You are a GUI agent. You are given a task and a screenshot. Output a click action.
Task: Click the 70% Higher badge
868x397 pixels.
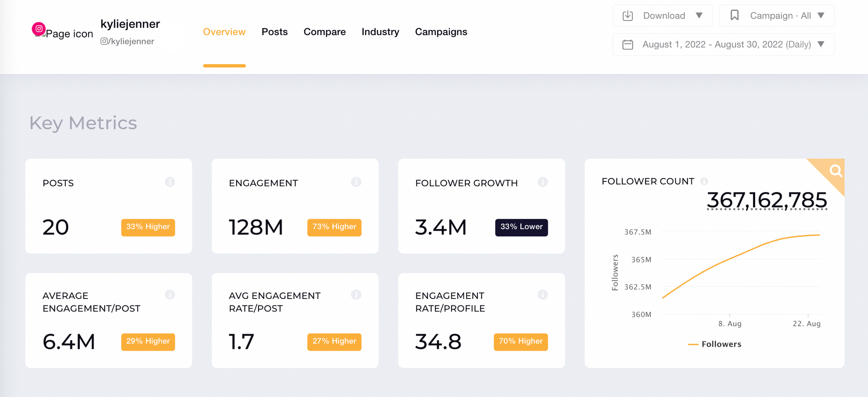point(521,342)
